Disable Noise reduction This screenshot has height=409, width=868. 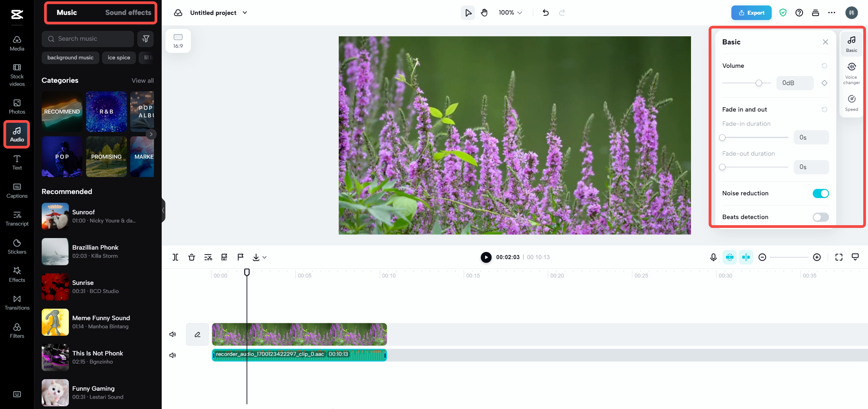click(821, 193)
